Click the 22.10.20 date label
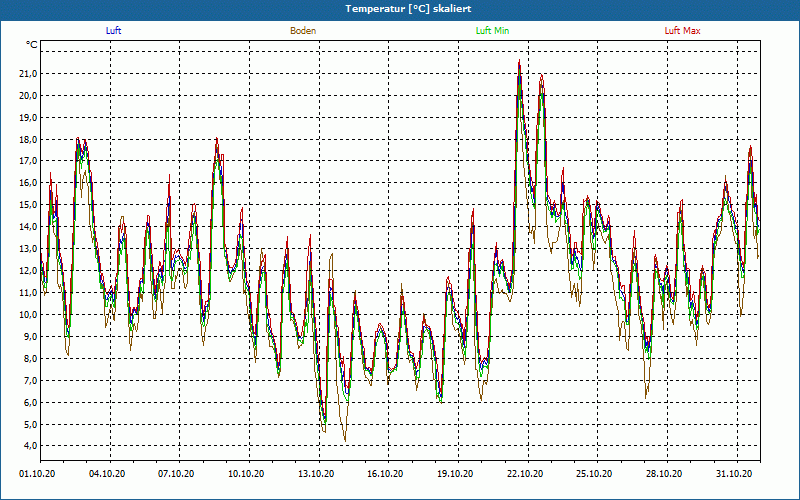Image resolution: width=800 pixels, height=500 pixels. coord(525,474)
